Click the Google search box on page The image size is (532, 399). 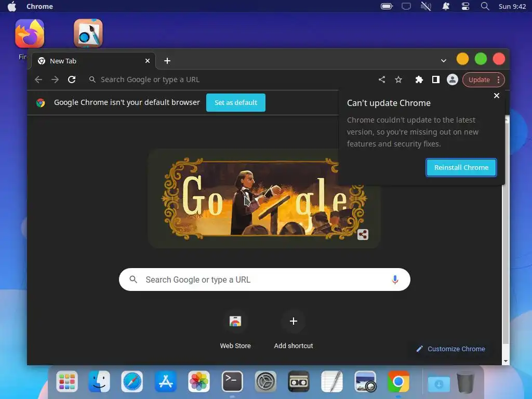pyautogui.click(x=264, y=280)
